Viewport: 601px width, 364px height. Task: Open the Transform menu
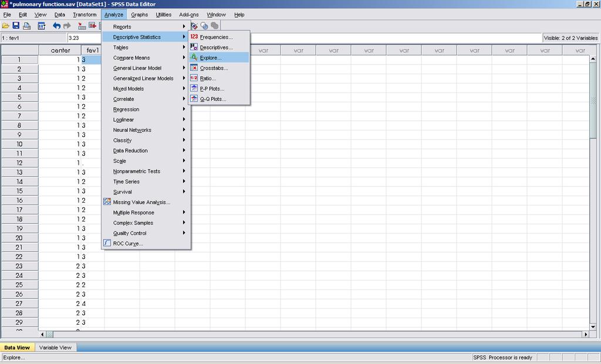pyautogui.click(x=85, y=15)
